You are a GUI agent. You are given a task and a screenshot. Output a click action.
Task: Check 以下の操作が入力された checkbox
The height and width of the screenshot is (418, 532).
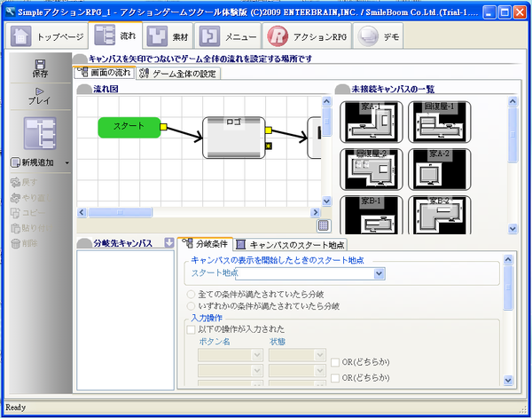[191, 329]
